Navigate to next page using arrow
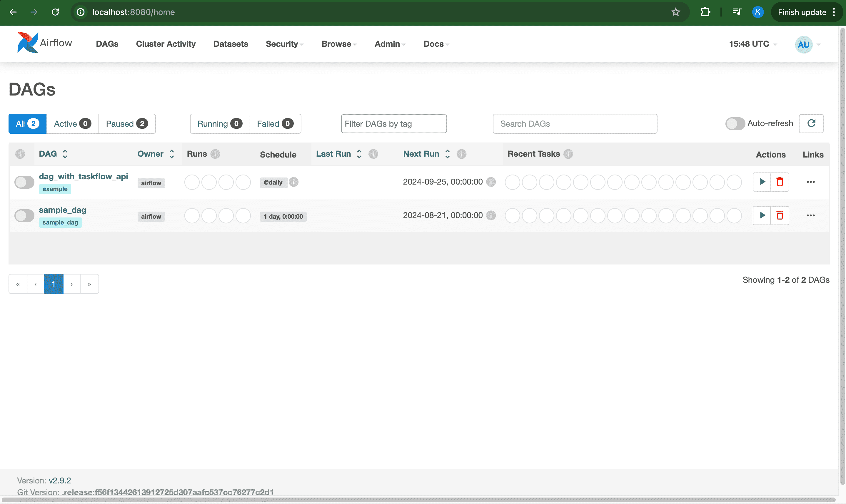This screenshot has height=504, width=846. [71, 284]
